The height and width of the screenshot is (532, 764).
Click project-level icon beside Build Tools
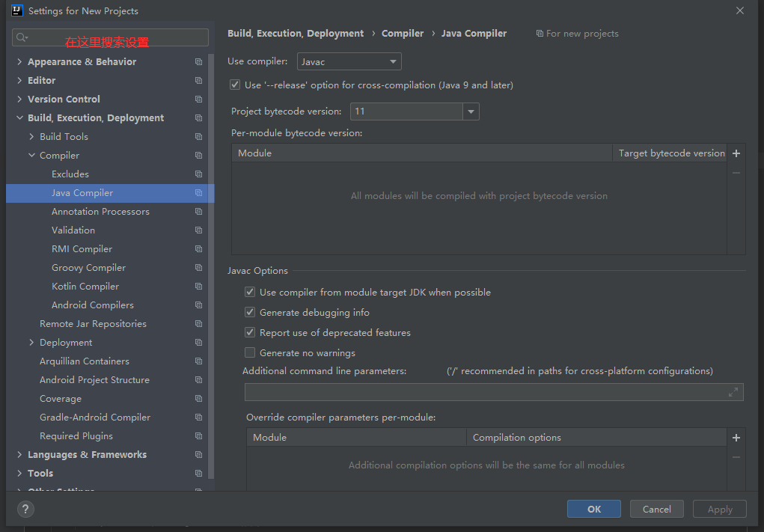199,137
